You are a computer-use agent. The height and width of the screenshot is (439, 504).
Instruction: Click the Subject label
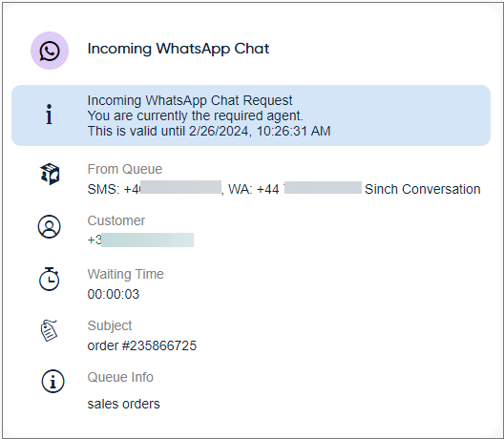(109, 325)
